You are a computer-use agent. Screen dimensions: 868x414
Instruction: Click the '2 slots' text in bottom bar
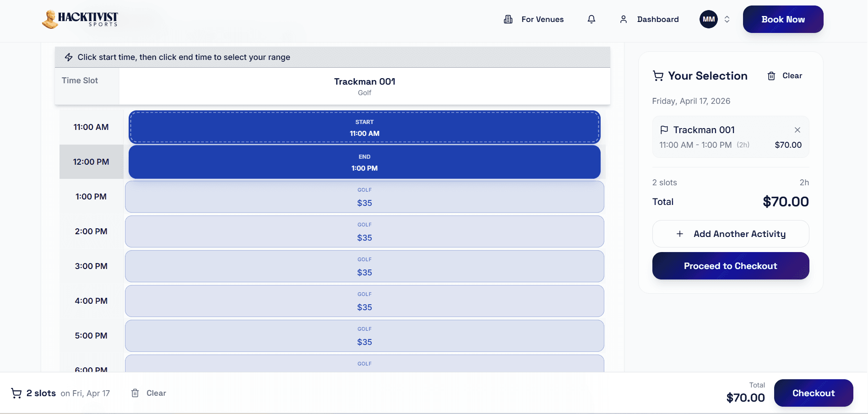(x=41, y=393)
